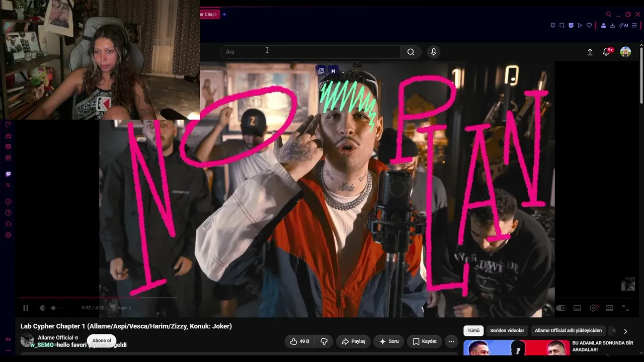644x362 pixels.
Task: Bookmark the page with the heart icon
Action: pyautogui.click(x=589, y=26)
